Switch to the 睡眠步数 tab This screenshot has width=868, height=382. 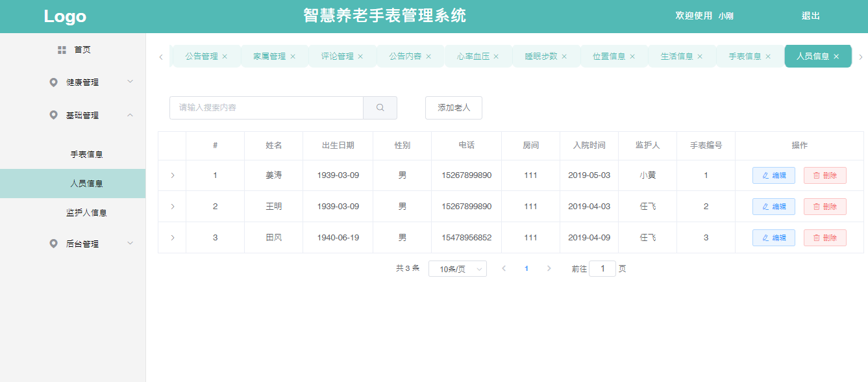[x=541, y=57]
